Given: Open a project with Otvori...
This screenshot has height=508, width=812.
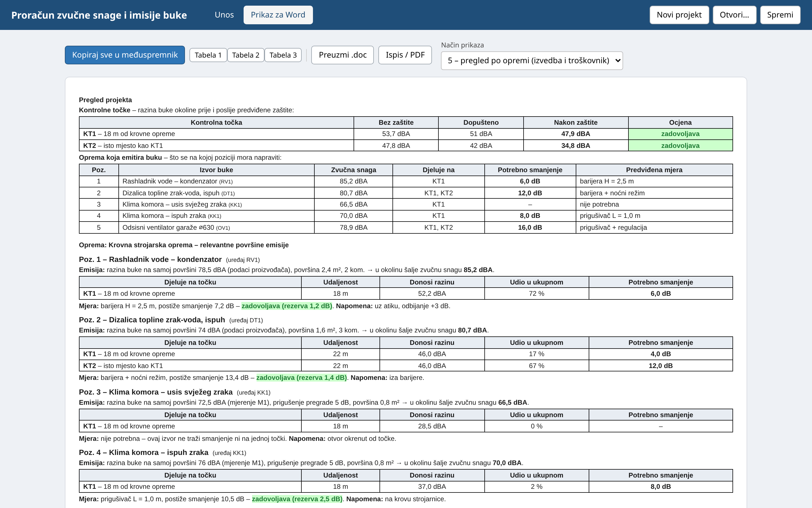Looking at the screenshot, I should [734, 15].
